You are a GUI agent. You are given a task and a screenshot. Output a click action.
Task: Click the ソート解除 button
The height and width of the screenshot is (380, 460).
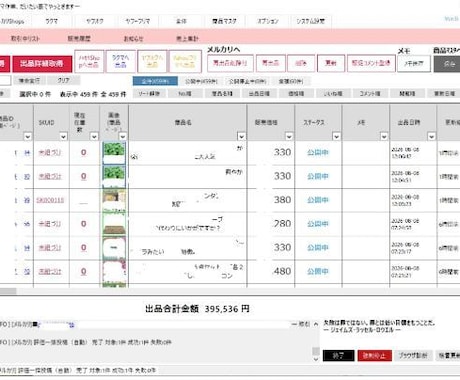click(x=149, y=94)
